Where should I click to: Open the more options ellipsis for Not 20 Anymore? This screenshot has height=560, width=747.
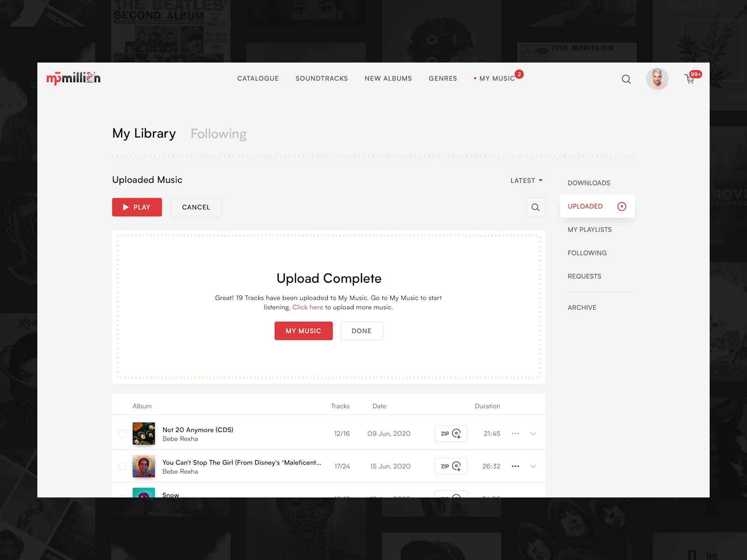tap(515, 434)
